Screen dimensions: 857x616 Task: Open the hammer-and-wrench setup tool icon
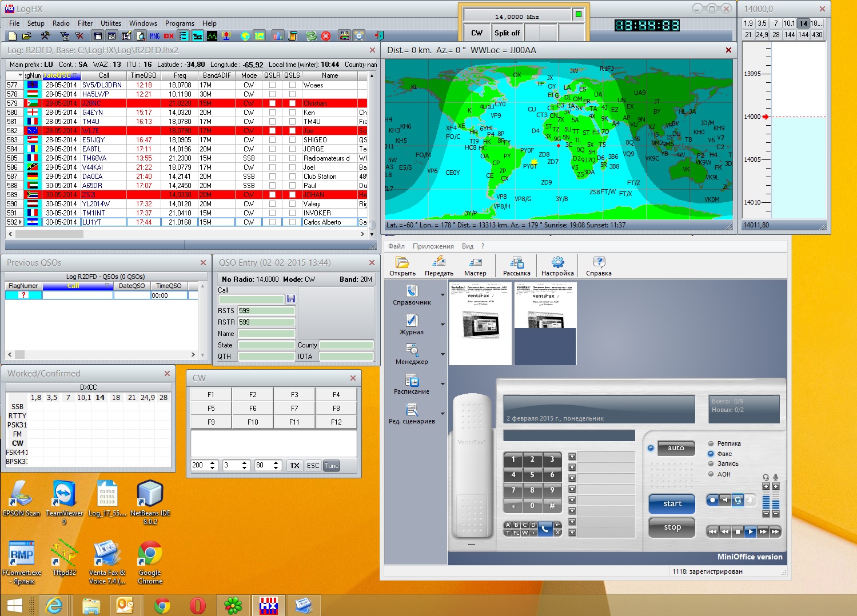click(45, 35)
